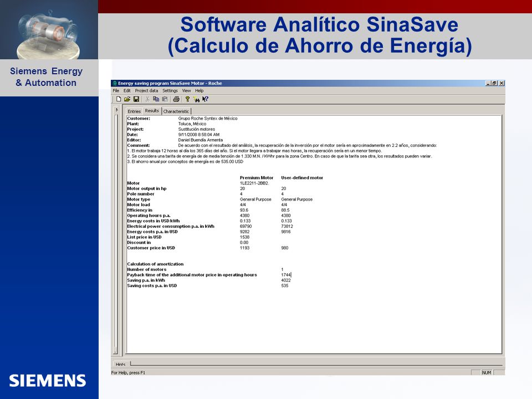The image size is (532, 399).
Task: Close the SinaSave Motor window
Action: coord(502,83)
